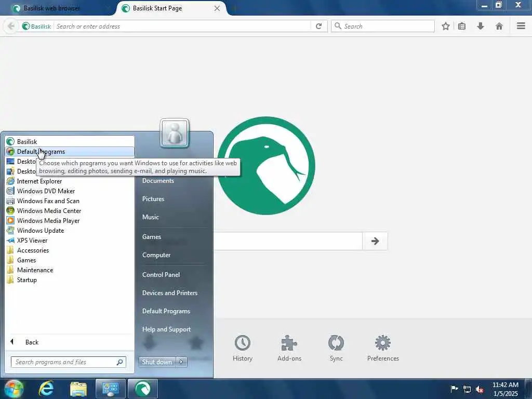Focus the Search or enter address field

tap(182, 26)
